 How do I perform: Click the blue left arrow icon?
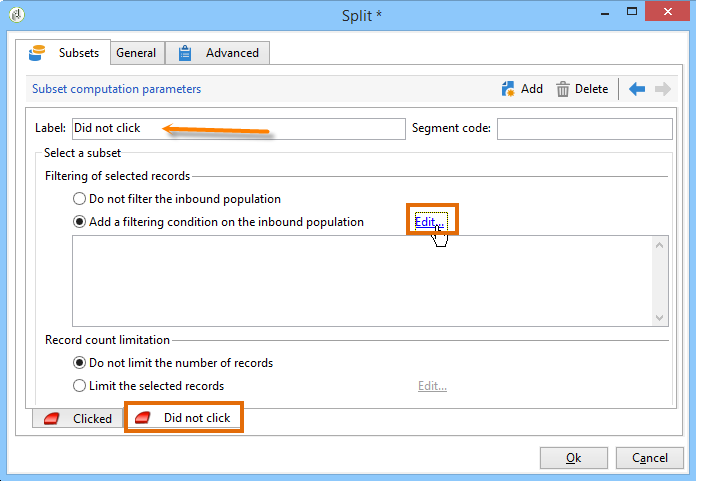click(x=637, y=89)
